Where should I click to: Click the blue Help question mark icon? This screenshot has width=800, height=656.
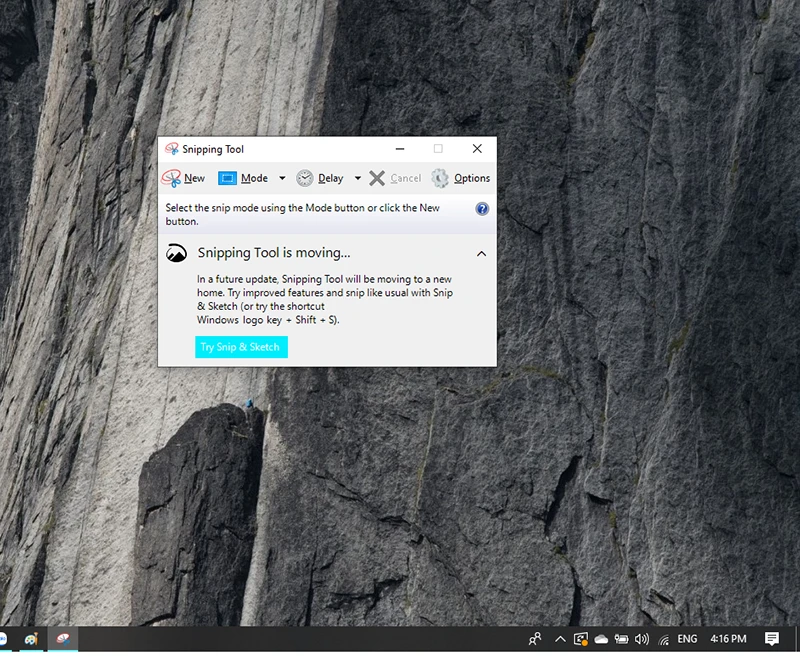pyautogui.click(x=482, y=209)
